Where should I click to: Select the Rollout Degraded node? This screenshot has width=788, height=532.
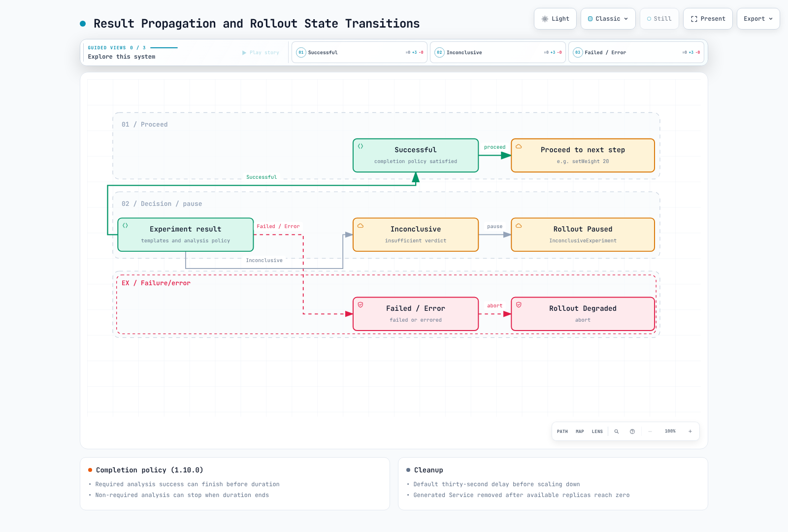click(583, 314)
